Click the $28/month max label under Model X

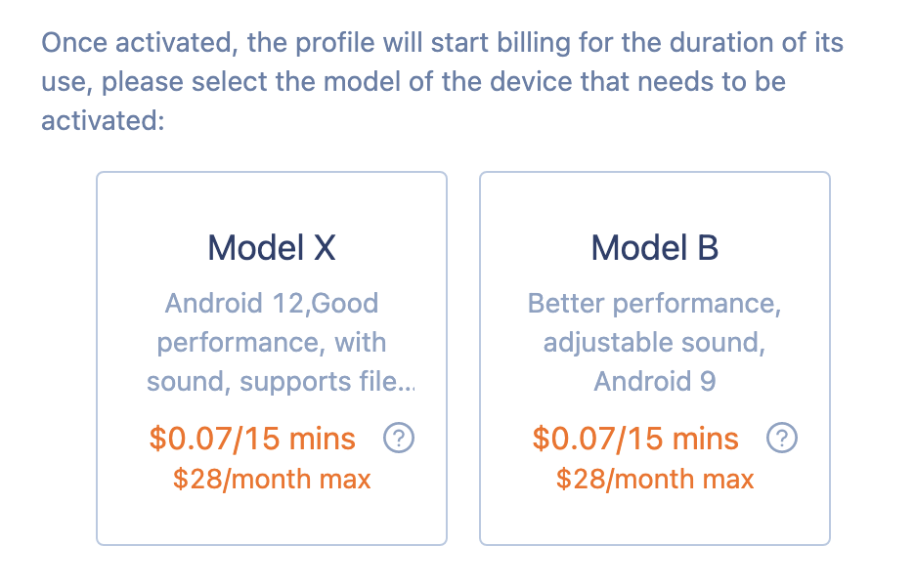coord(271,479)
